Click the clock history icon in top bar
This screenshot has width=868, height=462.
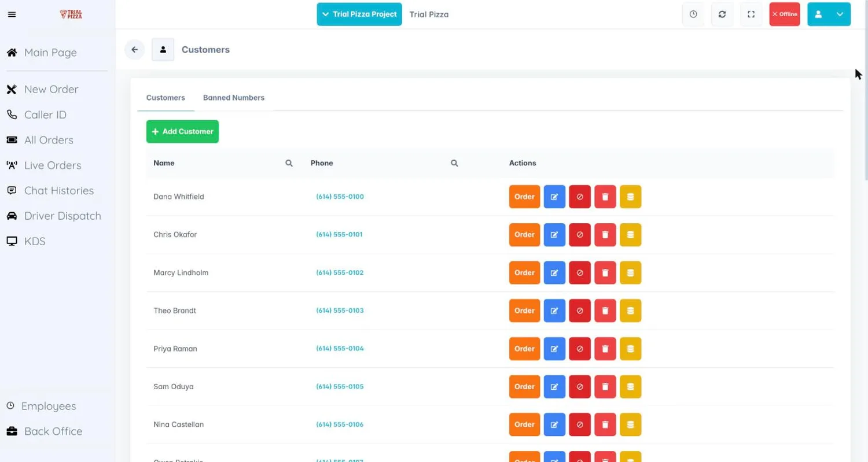coord(693,14)
